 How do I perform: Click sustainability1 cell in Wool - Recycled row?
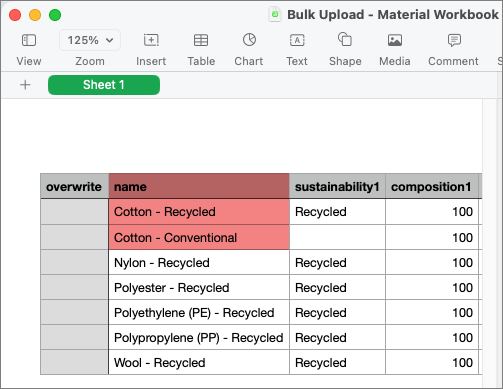pyautogui.click(x=337, y=362)
